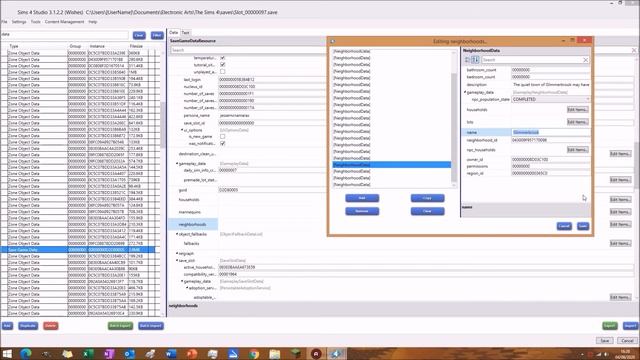Collapse the gameplay_data node in NeighborhoodData
The height and width of the screenshot is (360, 640).
coord(465,92)
